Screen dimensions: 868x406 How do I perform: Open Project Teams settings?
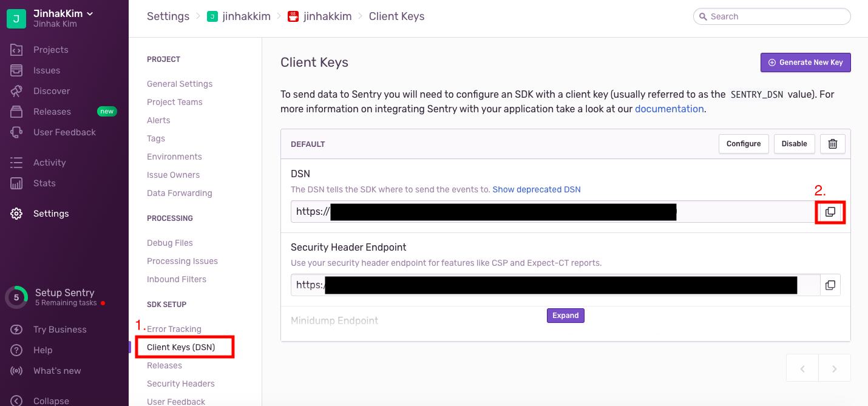[175, 102]
